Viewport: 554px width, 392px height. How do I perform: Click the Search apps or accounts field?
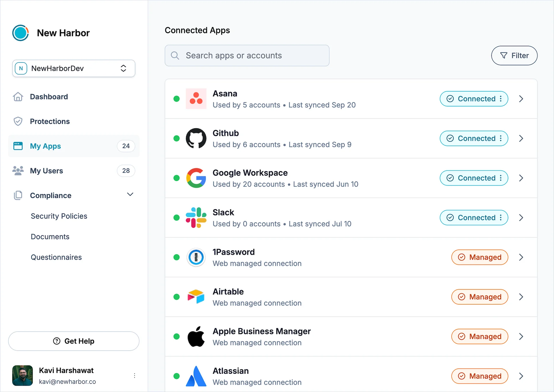click(247, 55)
